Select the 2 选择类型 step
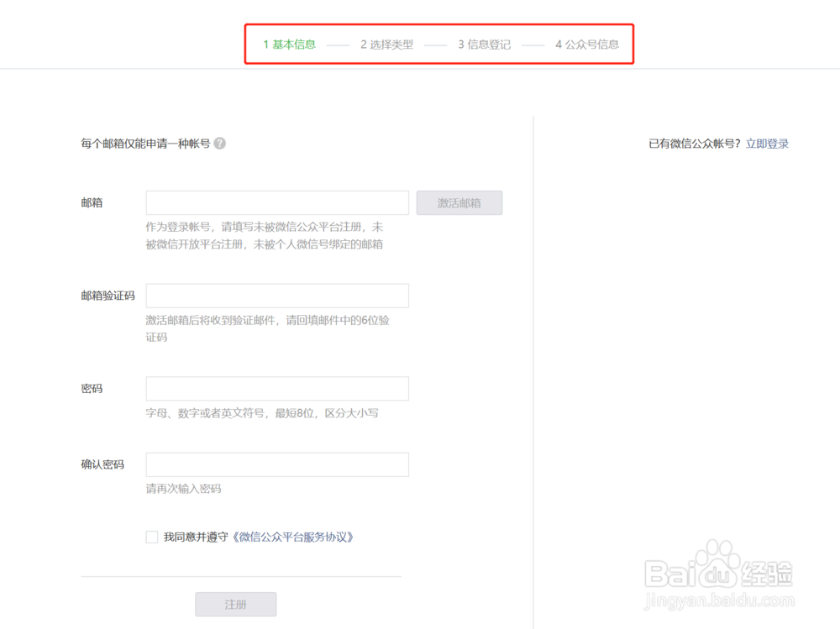This screenshot has height=629, width=840. 386,45
